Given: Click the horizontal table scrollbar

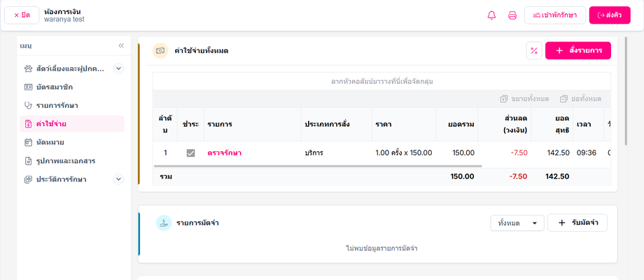Looking at the screenshot, I should (318, 167).
